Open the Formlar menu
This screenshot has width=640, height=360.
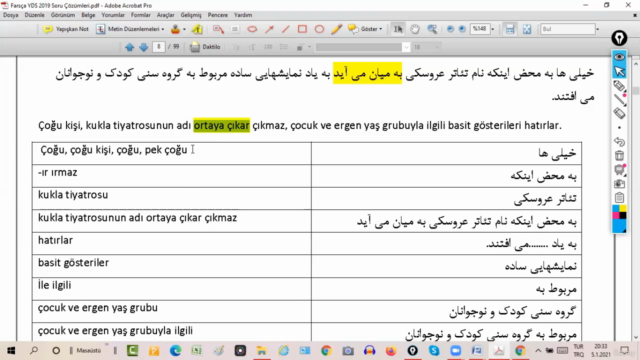point(141,15)
